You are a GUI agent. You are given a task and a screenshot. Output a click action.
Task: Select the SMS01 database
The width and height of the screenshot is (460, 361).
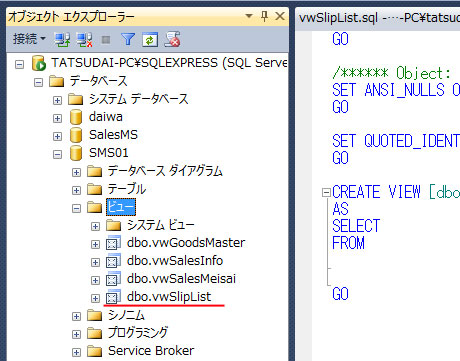tap(108, 153)
